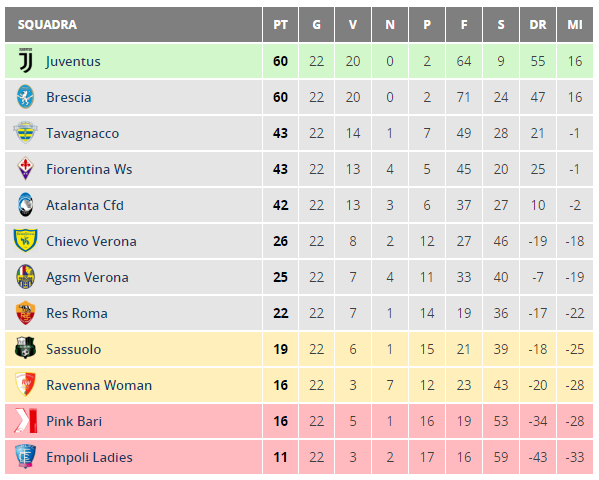Click the Fiorentina Ws purple lily logo

(25, 169)
